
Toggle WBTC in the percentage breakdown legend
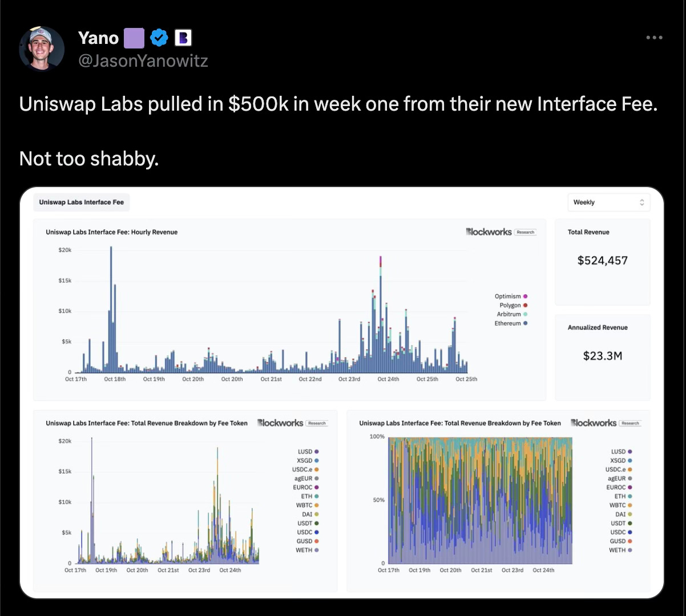coord(621,505)
